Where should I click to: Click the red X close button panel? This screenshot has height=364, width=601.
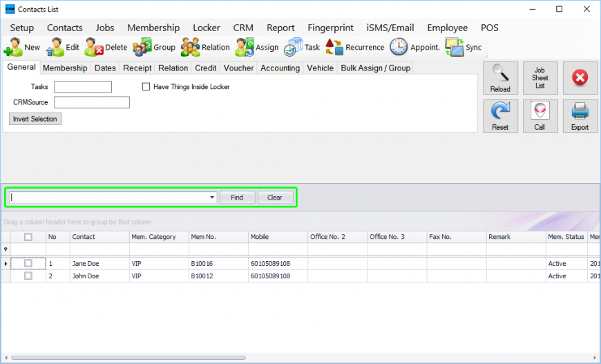click(x=580, y=78)
